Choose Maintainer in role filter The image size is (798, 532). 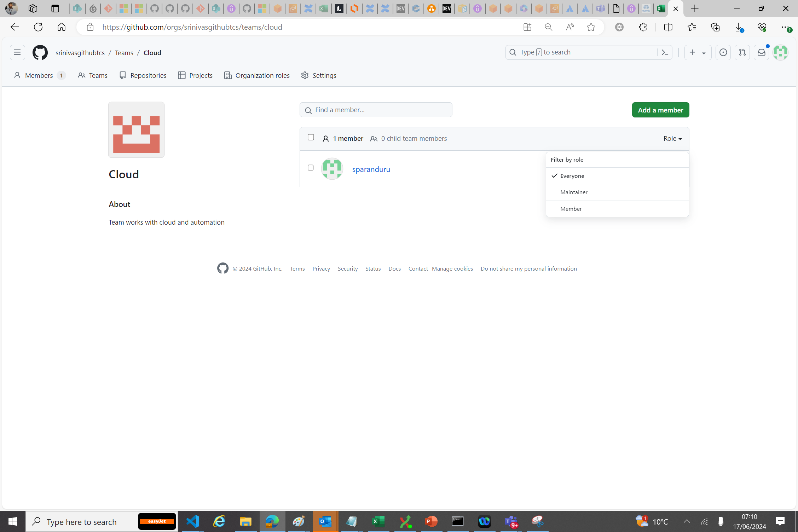click(x=574, y=192)
